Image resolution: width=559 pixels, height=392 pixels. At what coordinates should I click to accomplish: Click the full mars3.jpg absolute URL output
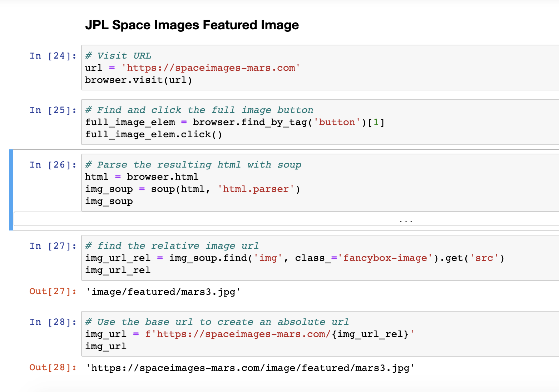click(x=250, y=368)
